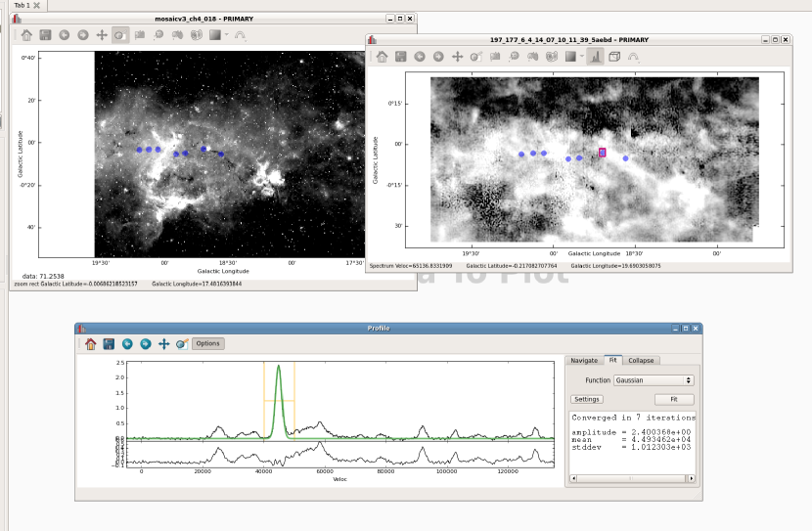Open the 3D cube view icon
812x531 pixels.
(x=614, y=57)
